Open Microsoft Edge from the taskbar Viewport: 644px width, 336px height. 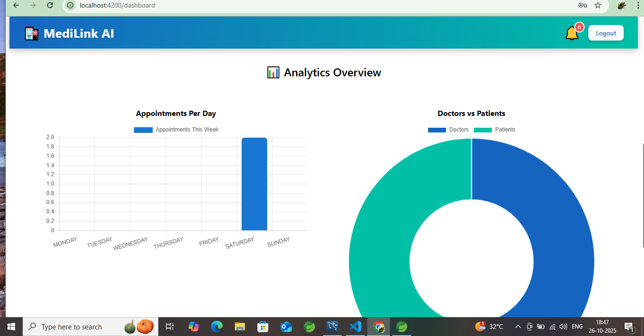217,327
